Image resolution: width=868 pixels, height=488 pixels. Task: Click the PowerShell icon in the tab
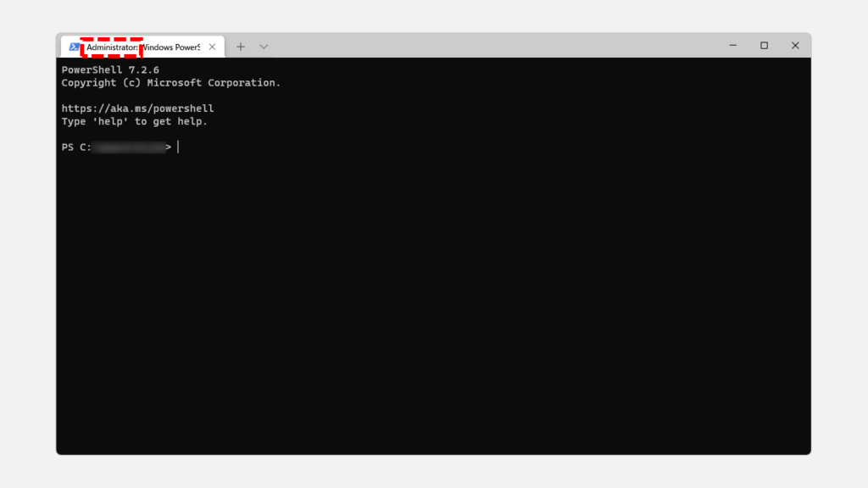pyautogui.click(x=74, y=47)
